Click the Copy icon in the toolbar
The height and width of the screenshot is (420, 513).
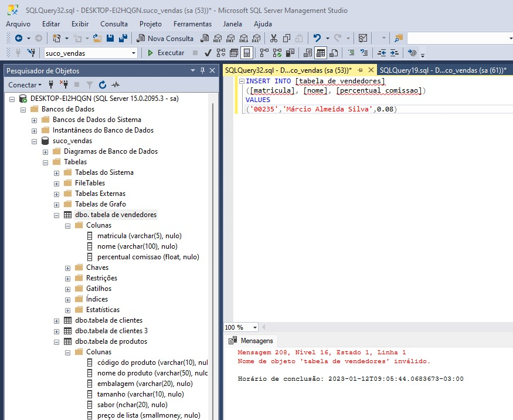287,38
